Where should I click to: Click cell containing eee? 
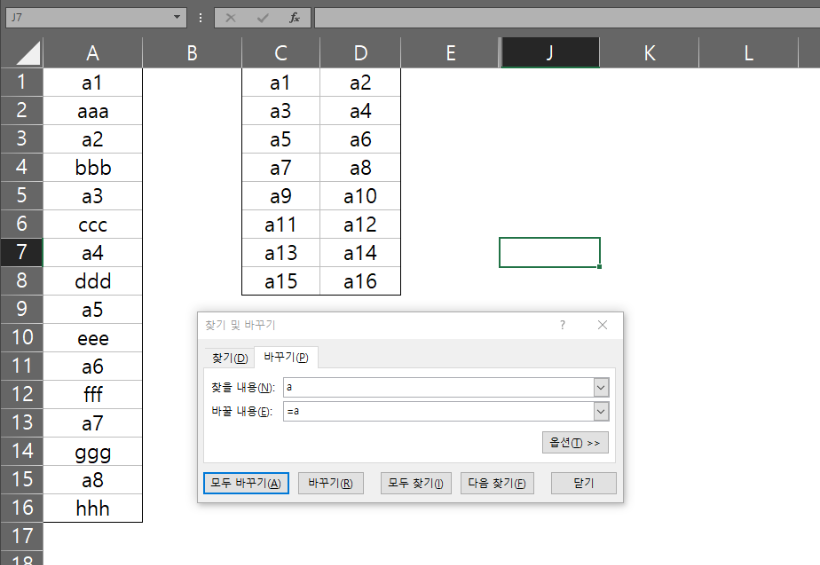point(93,338)
